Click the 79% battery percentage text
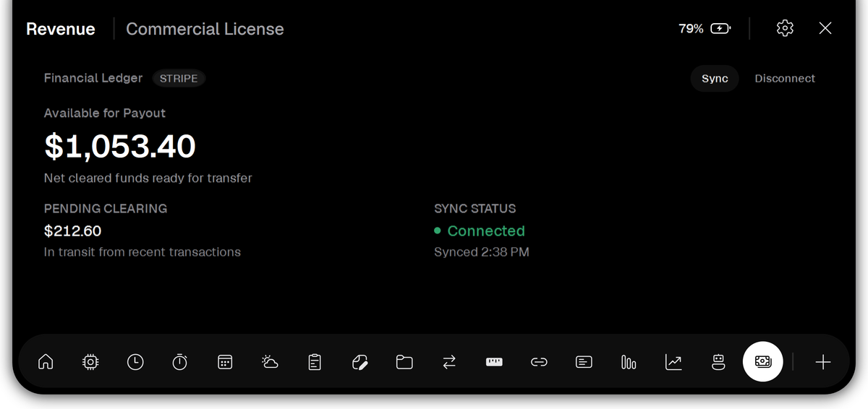Screen dimensions: 868x409 691,29
